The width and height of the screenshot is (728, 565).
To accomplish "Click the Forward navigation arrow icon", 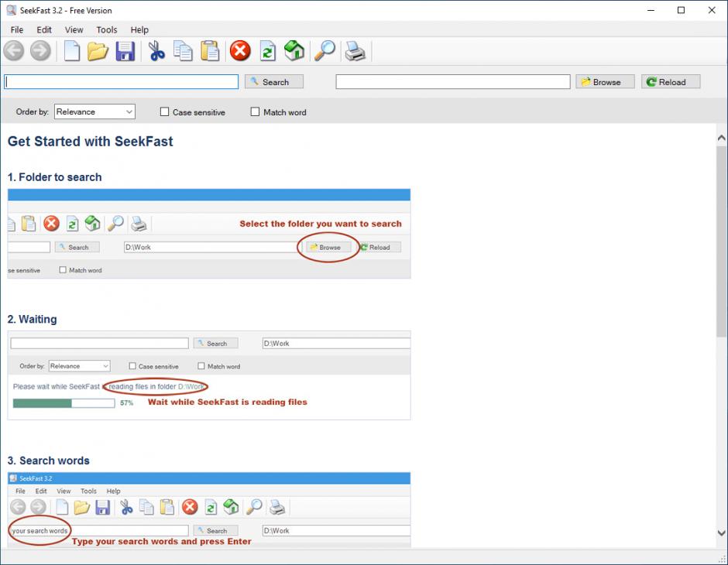I will coord(40,51).
